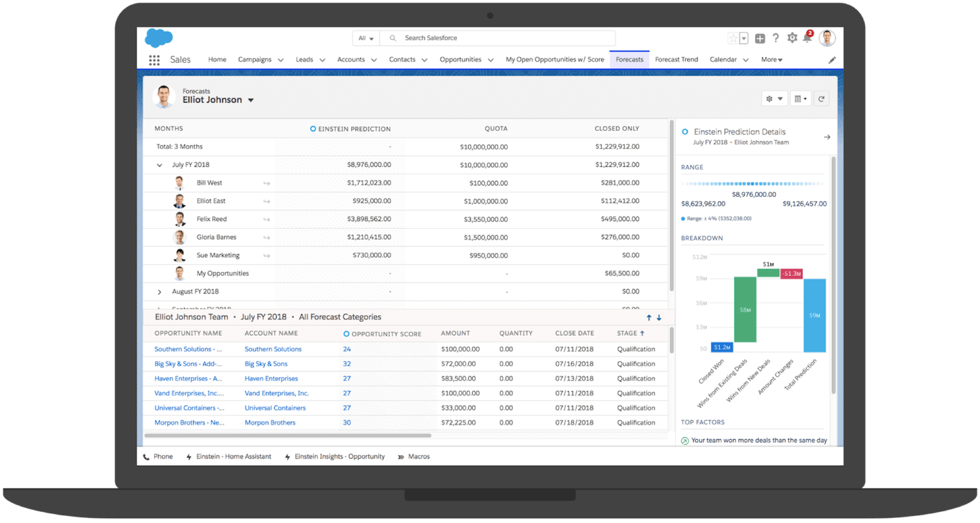
Task: Open the Southern Solutions account link
Action: [273, 349]
